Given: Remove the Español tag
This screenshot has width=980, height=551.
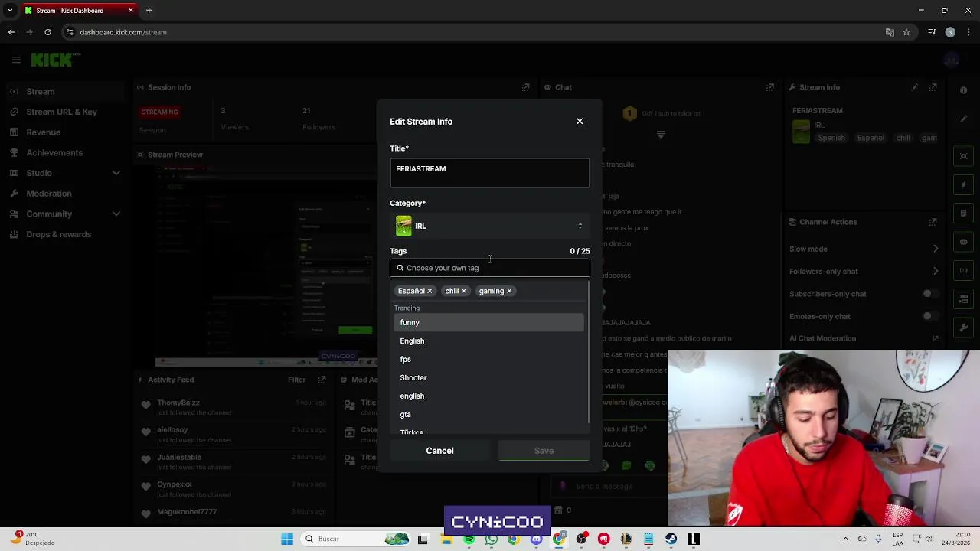Looking at the screenshot, I should (430, 291).
